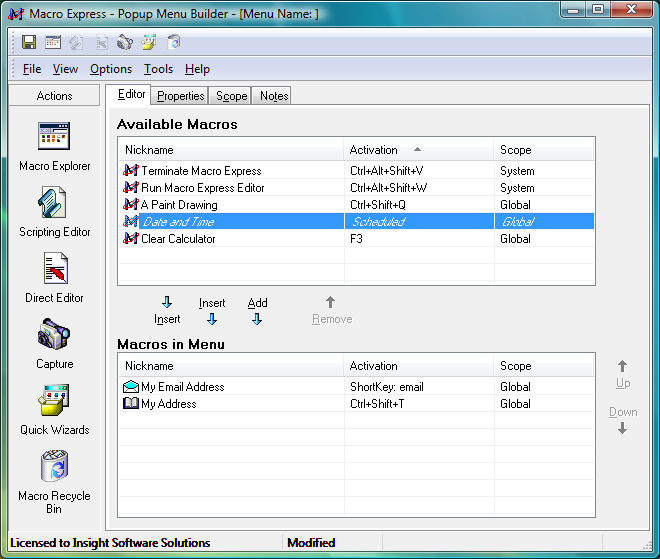Image resolution: width=660 pixels, height=559 pixels.
Task: Click the Recycle Bin toolbar icon
Action: pyautogui.click(x=174, y=42)
